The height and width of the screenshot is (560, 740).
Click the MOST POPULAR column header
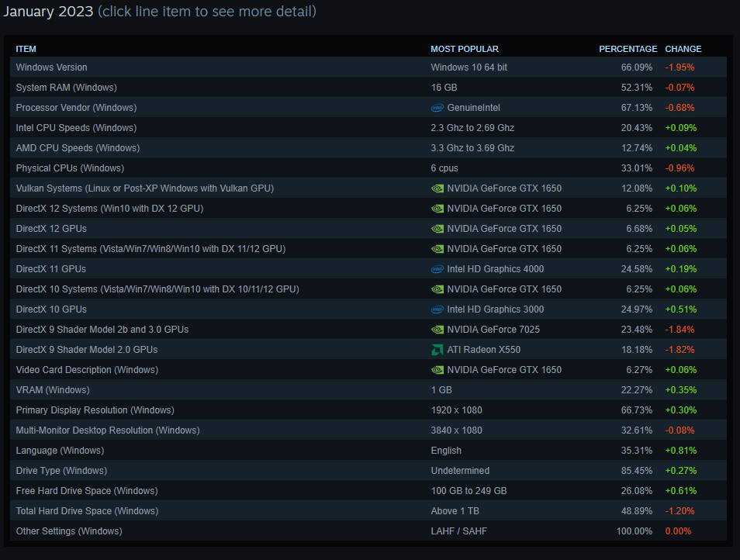pyautogui.click(x=465, y=49)
